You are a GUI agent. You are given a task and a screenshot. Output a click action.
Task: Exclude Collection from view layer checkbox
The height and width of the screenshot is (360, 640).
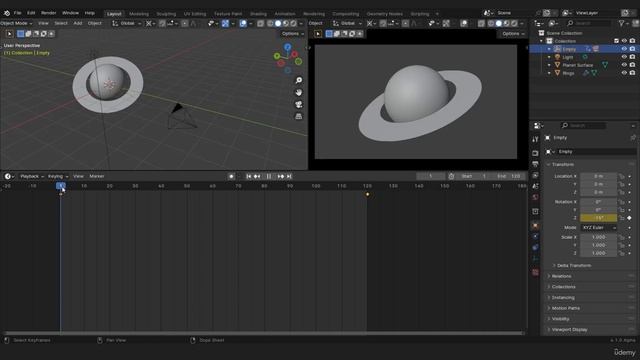tap(616, 41)
